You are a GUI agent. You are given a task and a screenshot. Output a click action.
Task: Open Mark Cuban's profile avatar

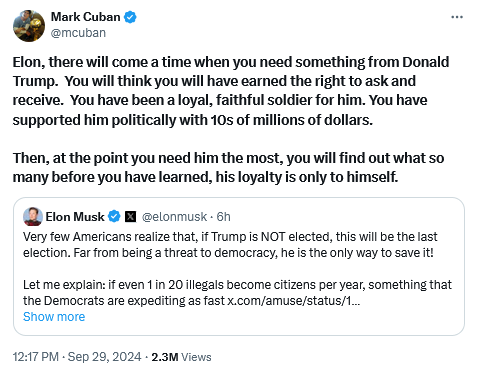tap(29, 26)
